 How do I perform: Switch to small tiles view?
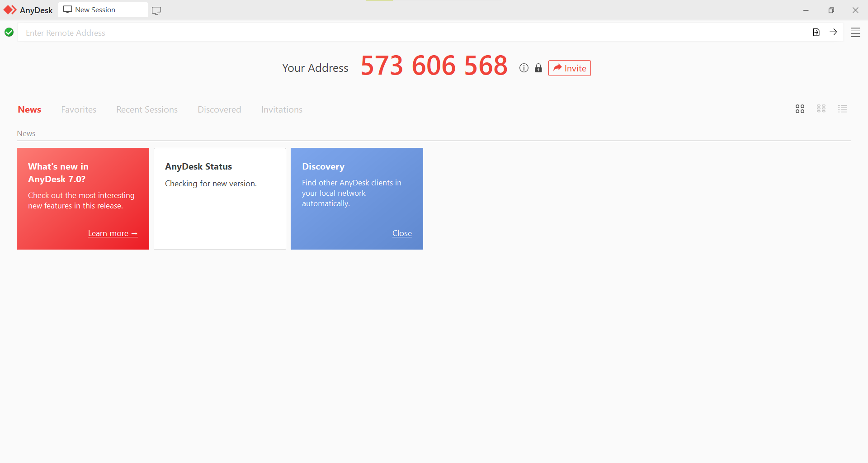tap(821, 109)
